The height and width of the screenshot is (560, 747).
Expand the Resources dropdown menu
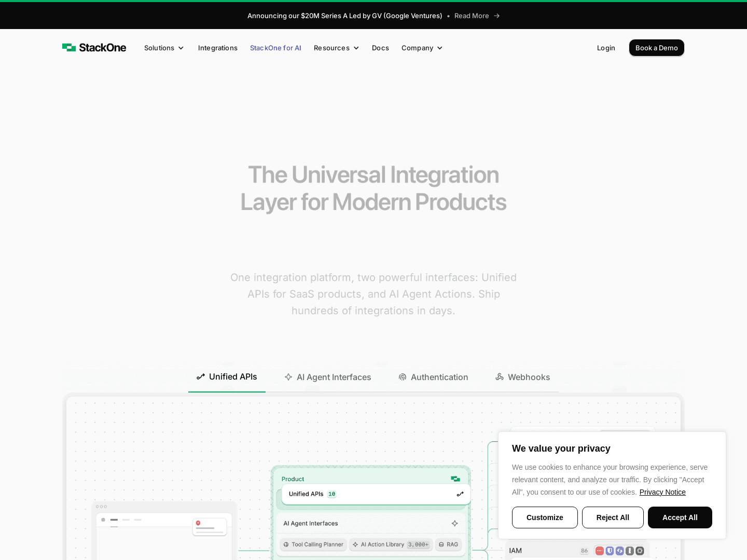pos(336,48)
